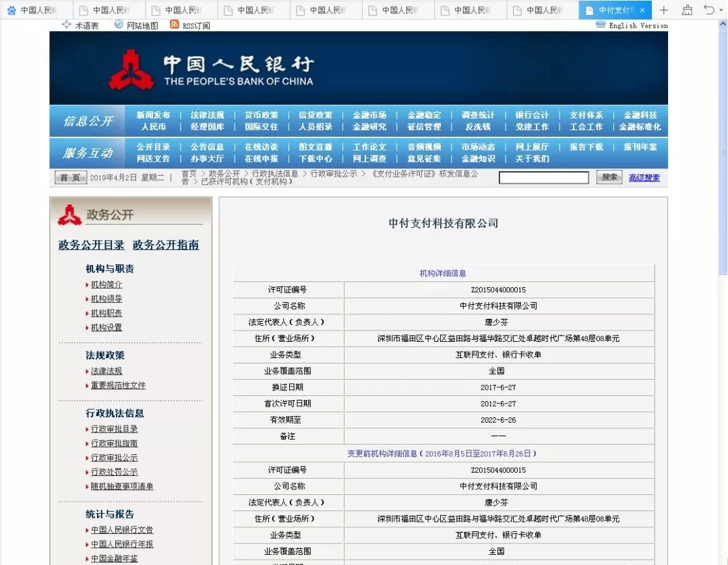Screen dimensions: 728x565
Task: Open the 机构领导 sidebar link
Action: pyautogui.click(x=107, y=299)
